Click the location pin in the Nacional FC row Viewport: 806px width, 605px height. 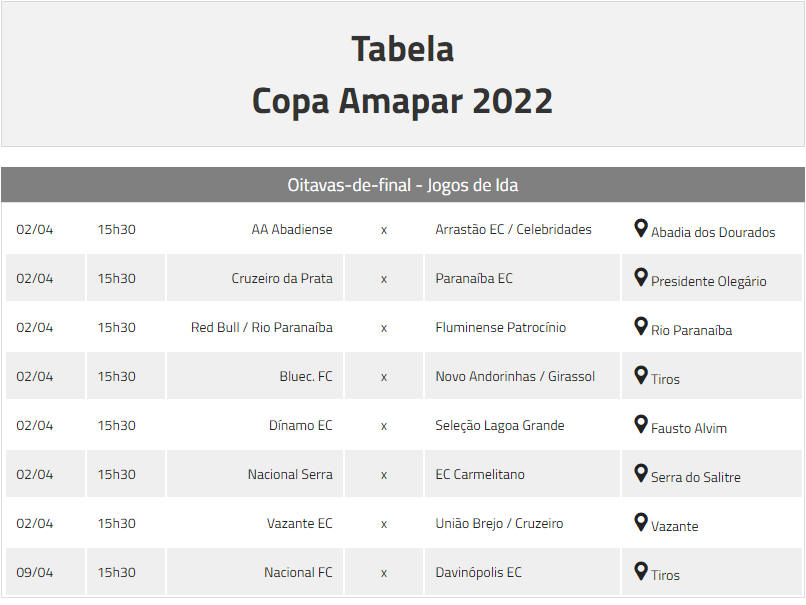(x=640, y=571)
